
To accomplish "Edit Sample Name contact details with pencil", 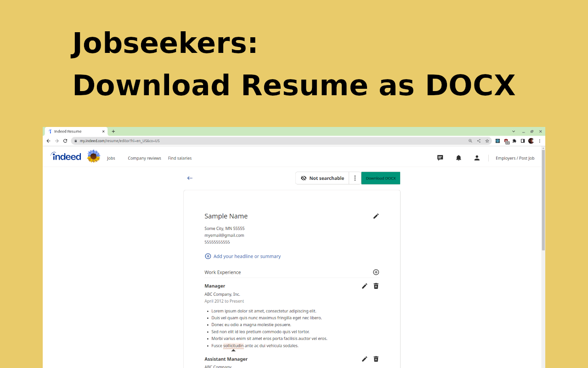I will click(x=376, y=216).
